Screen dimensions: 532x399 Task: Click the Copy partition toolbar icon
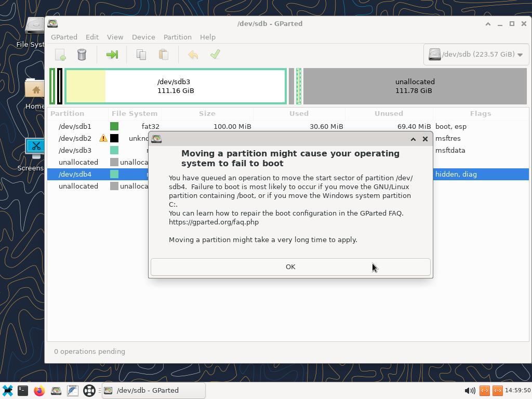(141, 55)
